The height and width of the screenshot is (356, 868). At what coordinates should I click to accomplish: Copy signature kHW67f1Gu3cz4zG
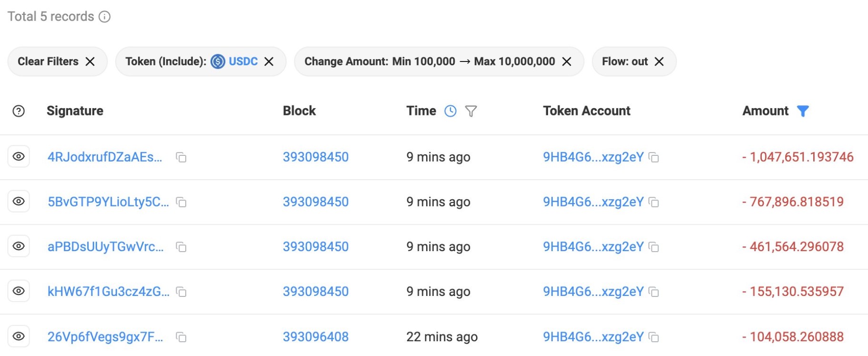[x=181, y=292]
